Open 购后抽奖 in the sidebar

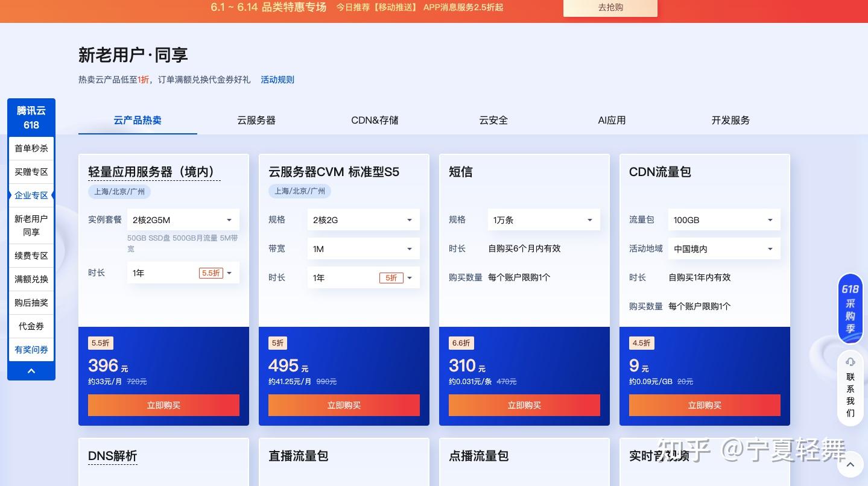tap(31, 303)
